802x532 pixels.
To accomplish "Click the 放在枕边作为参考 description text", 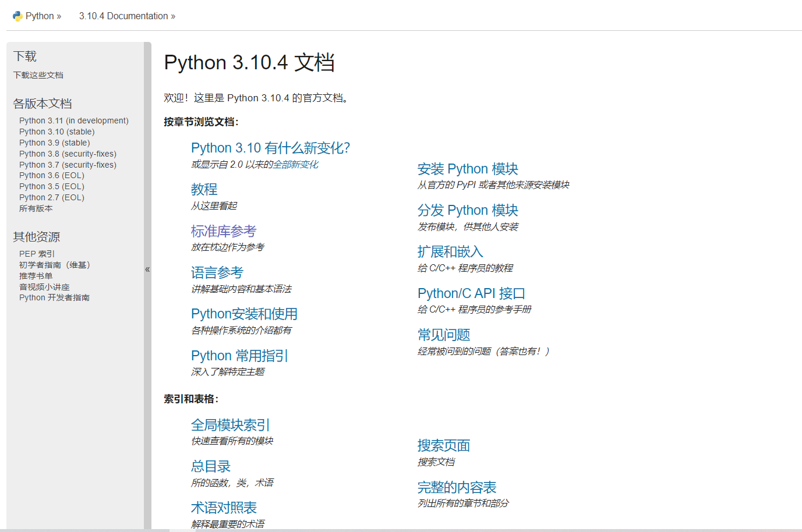I will [228, 247].
